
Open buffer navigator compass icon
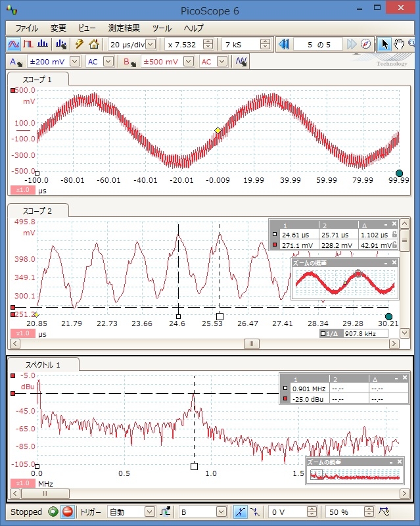(x=365, y=44)
